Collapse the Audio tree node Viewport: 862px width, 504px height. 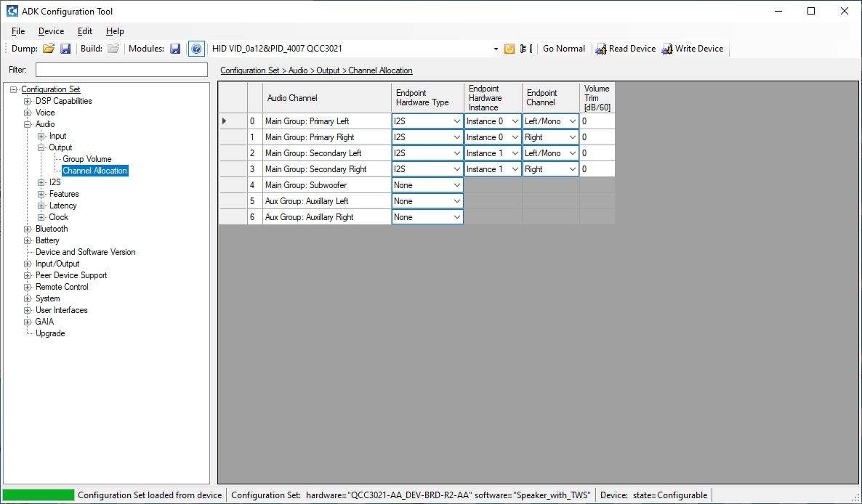pos(28,124)
